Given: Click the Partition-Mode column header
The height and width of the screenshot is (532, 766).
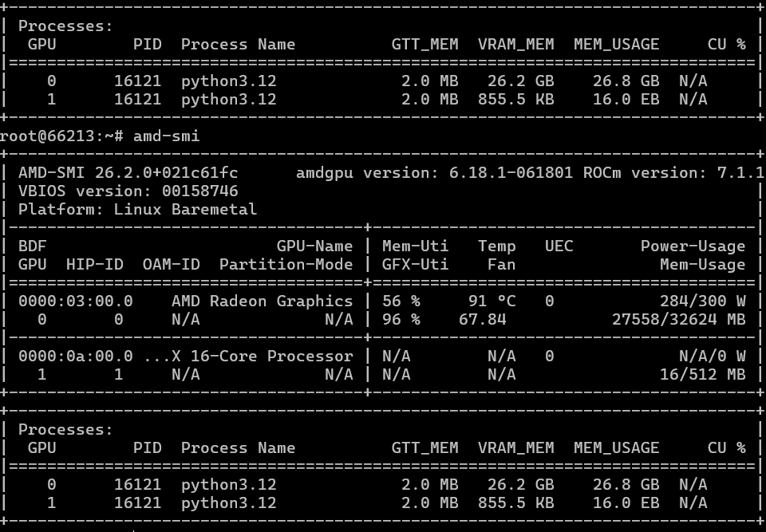Looking at the screenshot, I should 286,265.
